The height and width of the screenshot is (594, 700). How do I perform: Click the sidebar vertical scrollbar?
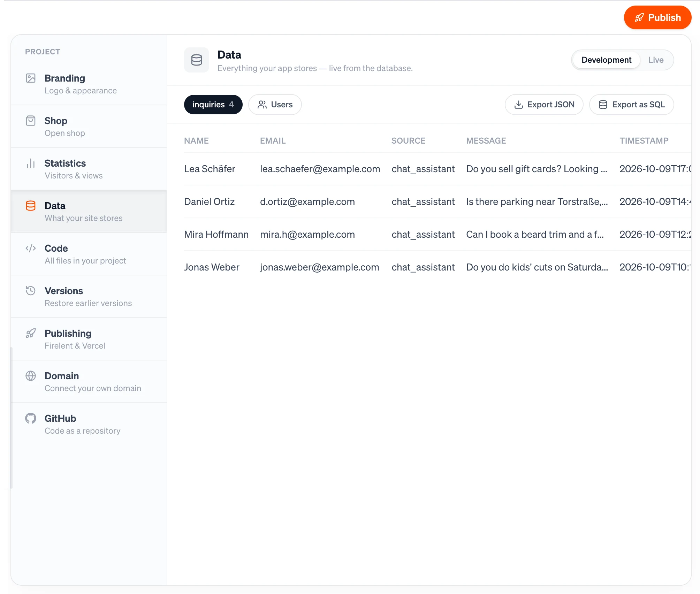point(11,418)
